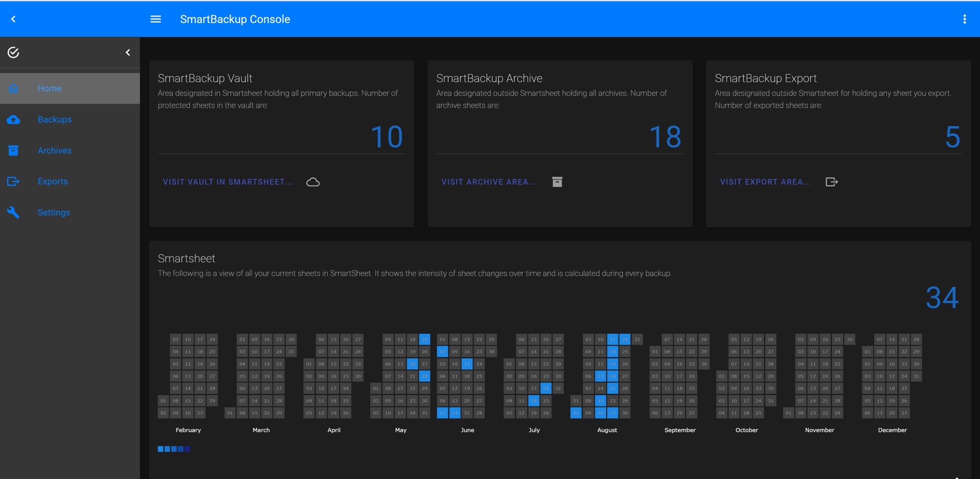Click highlighted day 02 in June

(x=442, y=352)
